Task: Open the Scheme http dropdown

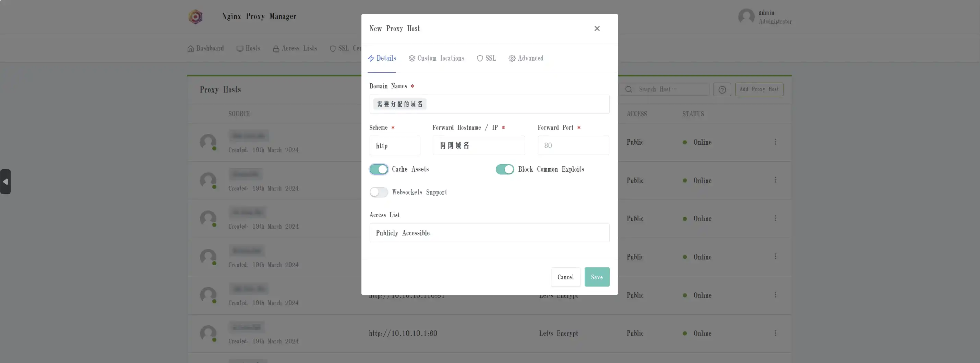Action: click(395, 146)
